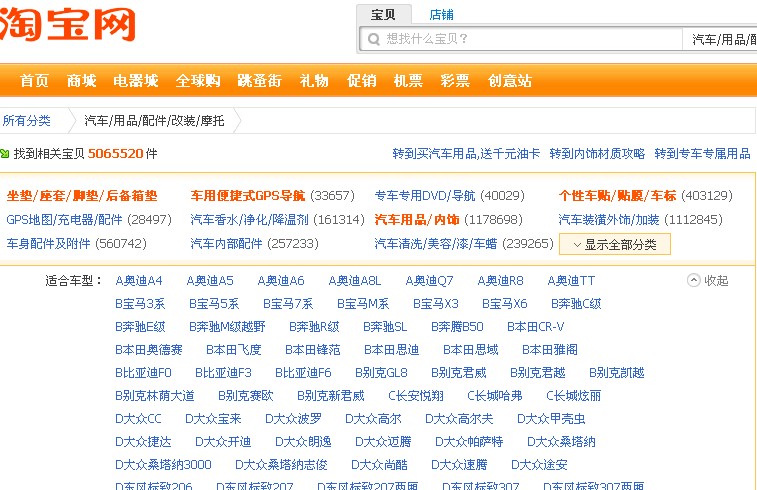Image resolution: width=757 pixels, height=490 pixels.
Task: Open 彩票 in the nav bar
Action: pyautogui.click(x=455, y=80)
